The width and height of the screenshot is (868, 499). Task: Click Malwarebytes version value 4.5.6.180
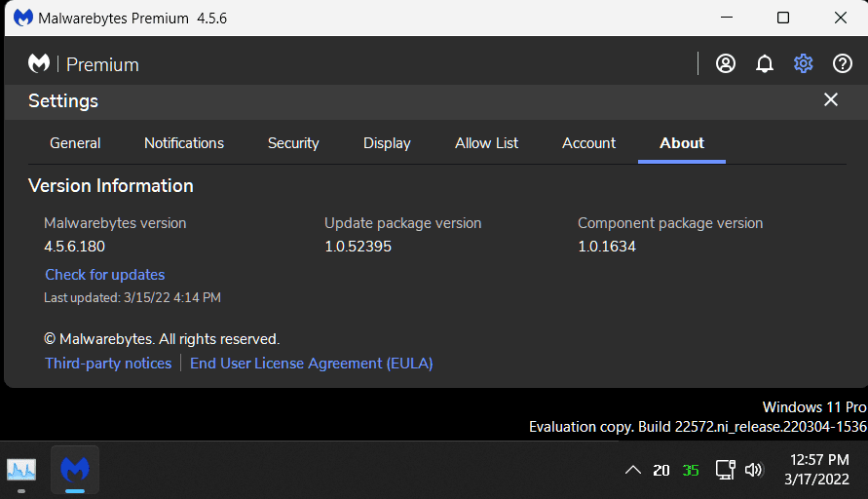pos(74,246)
